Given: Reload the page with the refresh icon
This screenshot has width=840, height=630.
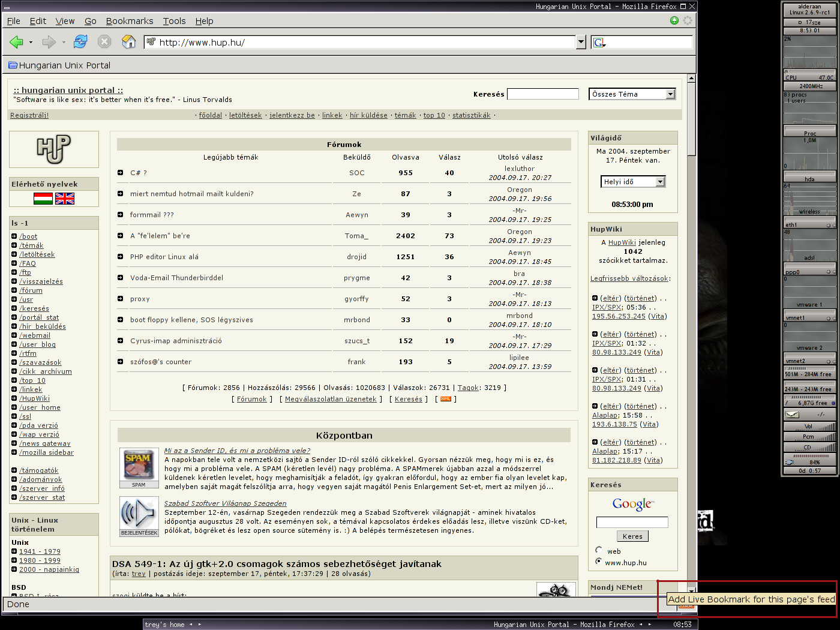Looking at the screenshot, I should [x=80, y=41].
